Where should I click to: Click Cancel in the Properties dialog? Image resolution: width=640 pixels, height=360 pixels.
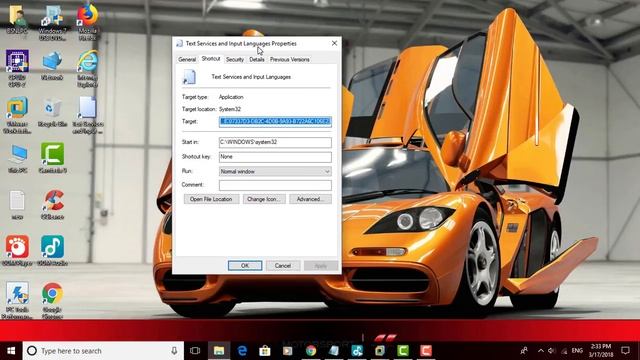(x=283, y=266)
